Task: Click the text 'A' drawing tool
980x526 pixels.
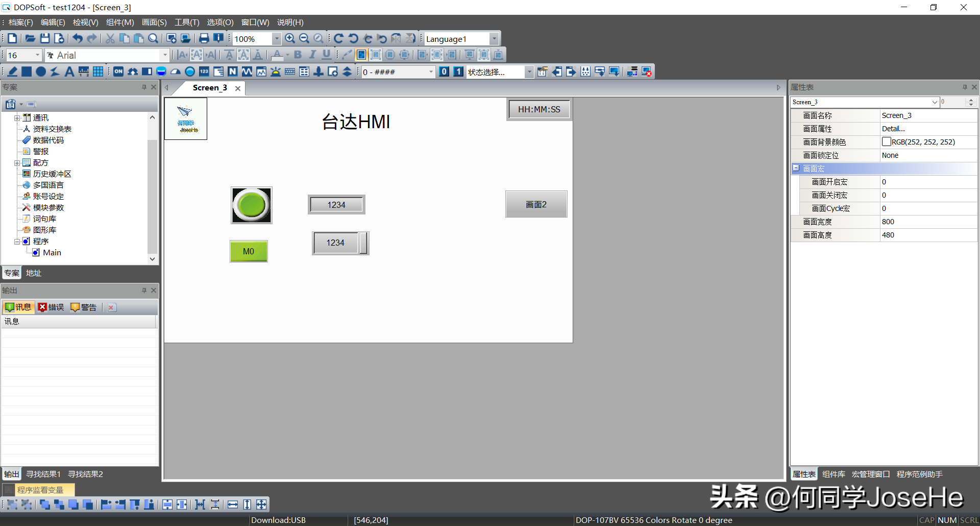Action: click(x=69, y=71)
